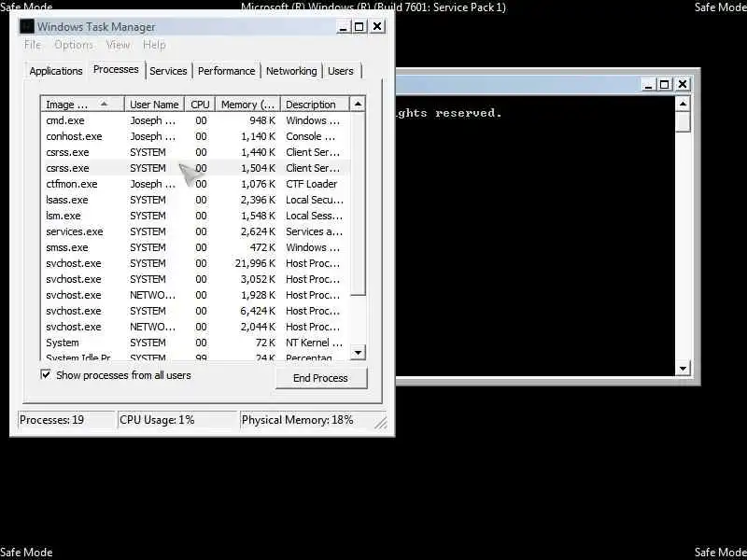
Task: Sort by the Image Name column header
Action: pyautogui.click(x=83, y=105)
